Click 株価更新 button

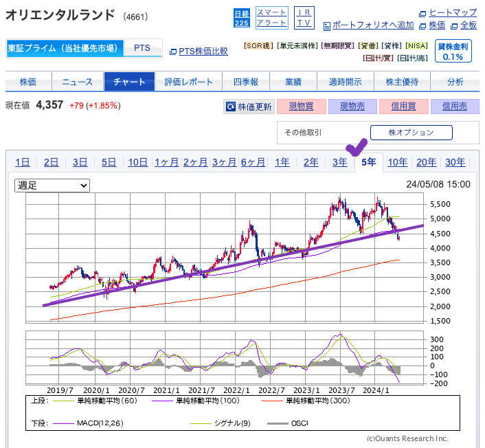(249, 107)
